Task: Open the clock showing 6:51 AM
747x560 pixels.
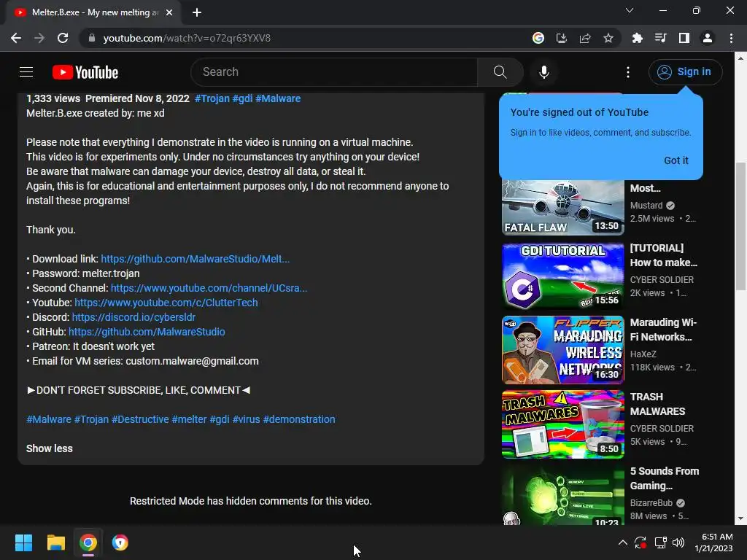Action: point(713,542)
